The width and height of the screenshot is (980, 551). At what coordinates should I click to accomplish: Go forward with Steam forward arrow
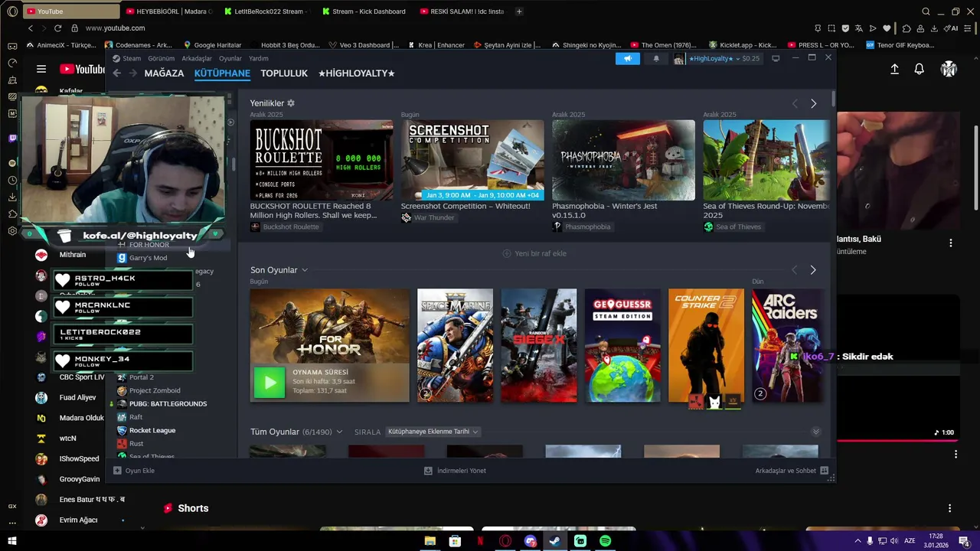point(132,73)
